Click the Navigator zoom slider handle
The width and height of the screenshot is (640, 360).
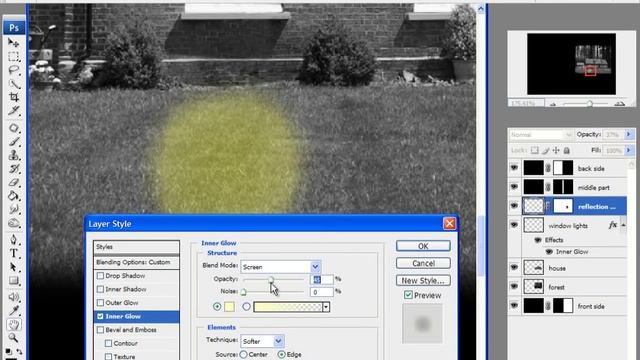[x=589, y=104]
